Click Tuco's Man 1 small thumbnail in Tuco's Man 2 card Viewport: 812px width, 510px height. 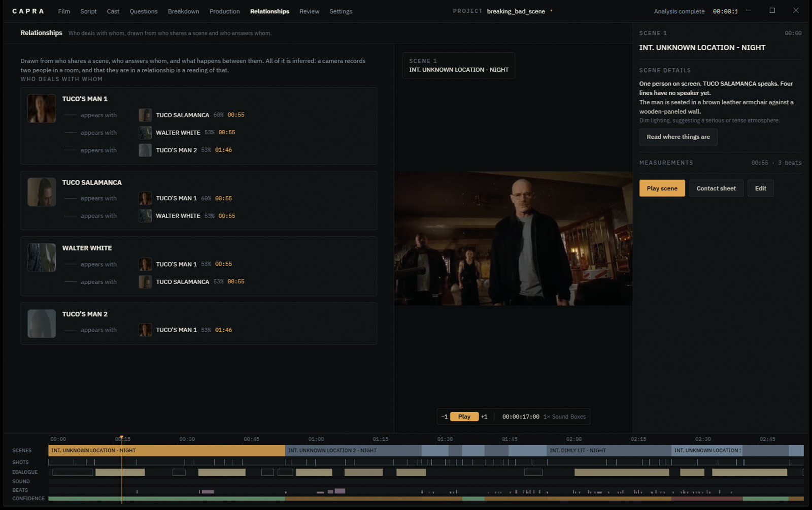pos(145,330)
